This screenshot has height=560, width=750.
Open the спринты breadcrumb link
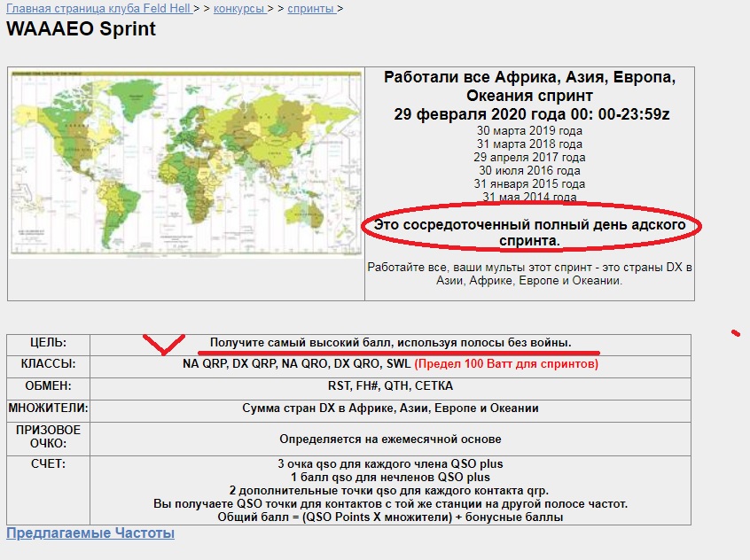(309, 8)
